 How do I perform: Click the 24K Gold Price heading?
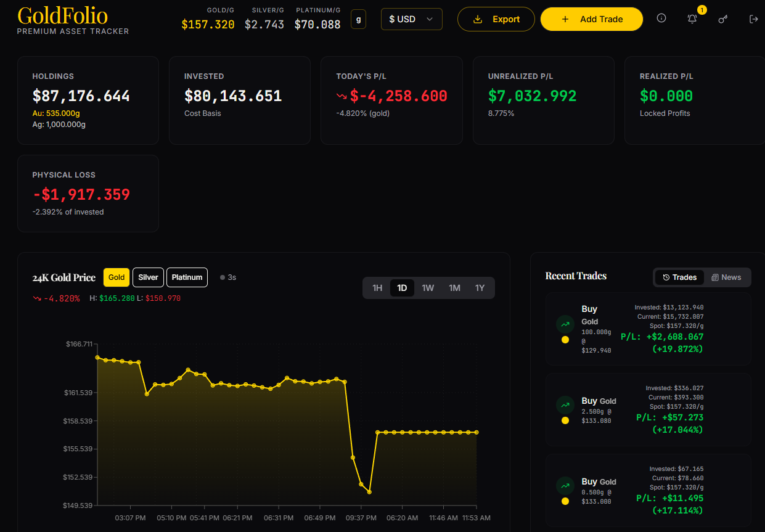pos(64,277)
